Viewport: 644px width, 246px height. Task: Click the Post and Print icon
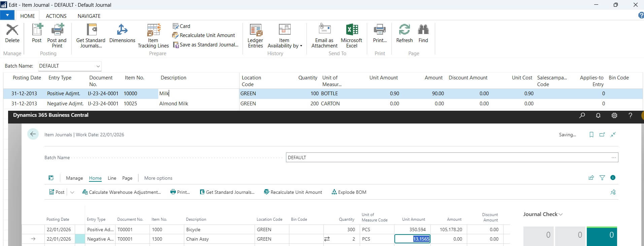[x=57, y=30]
